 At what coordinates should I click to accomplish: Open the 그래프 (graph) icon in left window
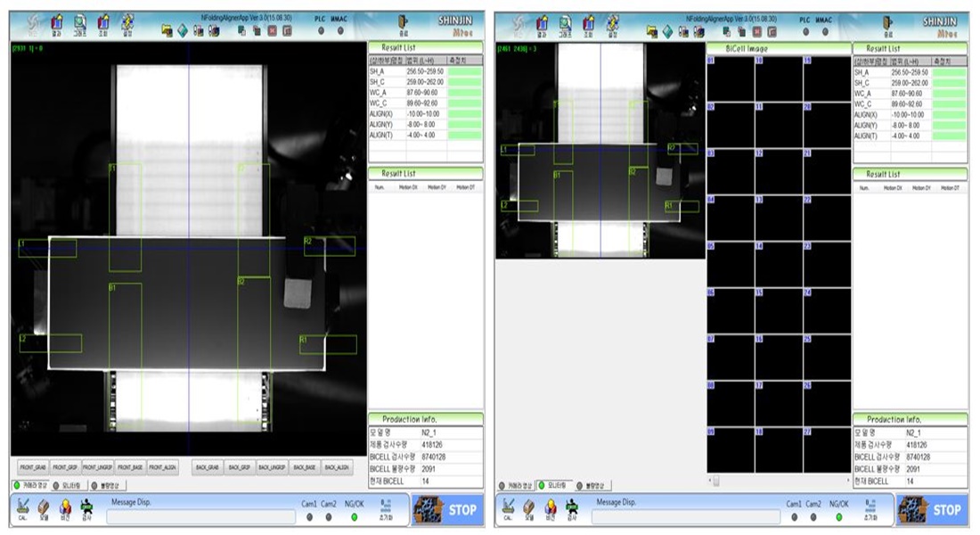click(x=80, y=24)
